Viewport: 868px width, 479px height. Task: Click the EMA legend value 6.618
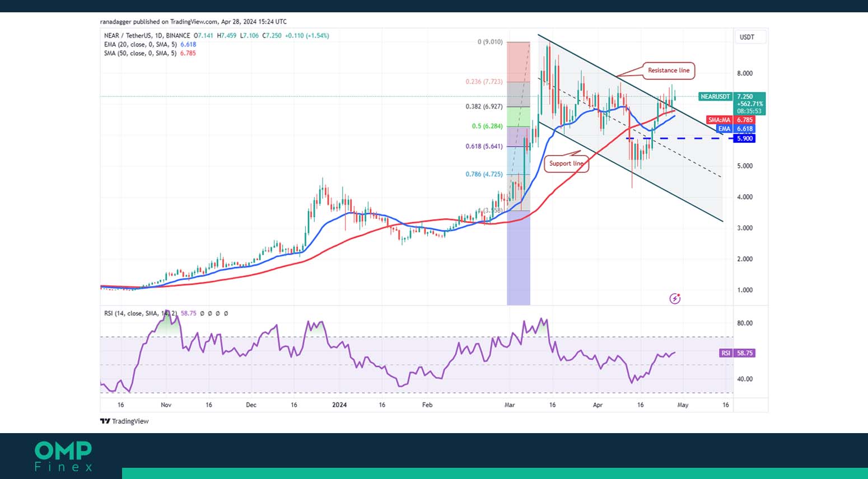(188, 45)
